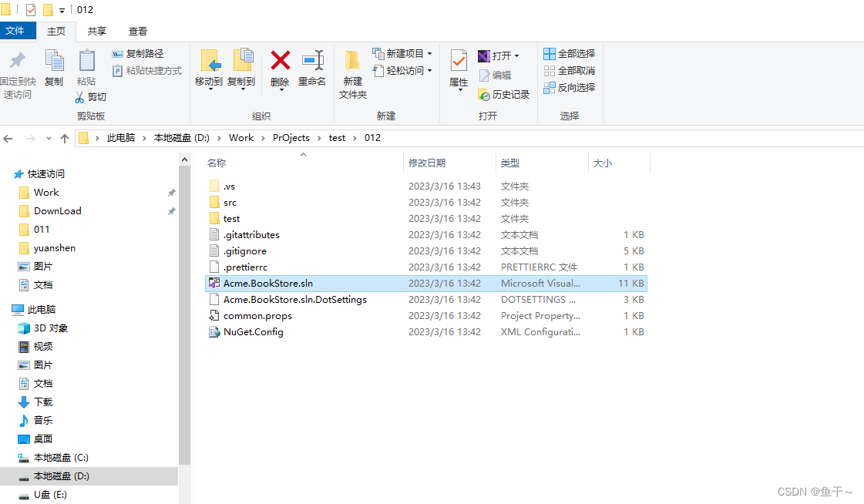Image resolution: width=864 pixels, height=504 pixels.
Task: Click the Copy (复制) ribbon icon
Action: click(x=54, y=62)
